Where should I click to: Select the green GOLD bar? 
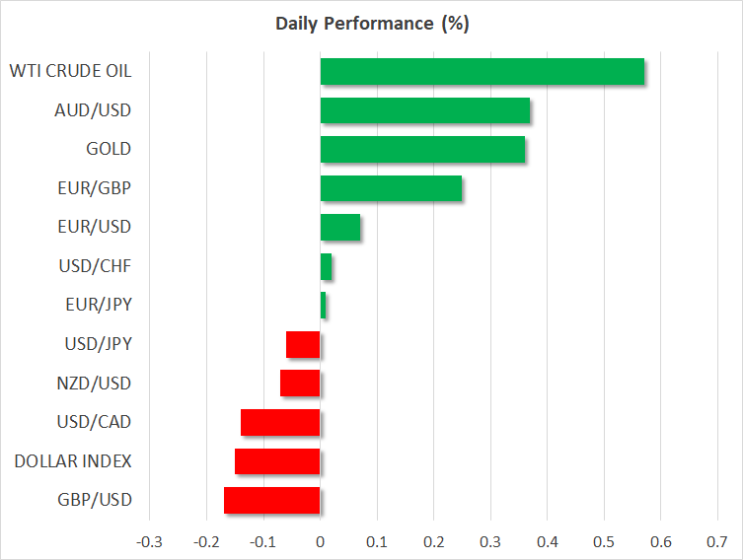pyautogui.click(x=422, y=150)
